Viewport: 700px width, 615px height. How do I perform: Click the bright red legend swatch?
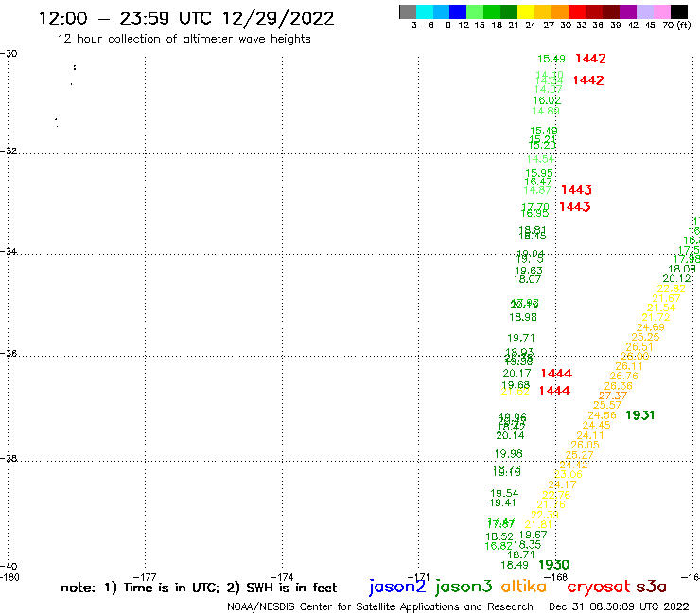(577, 11)
